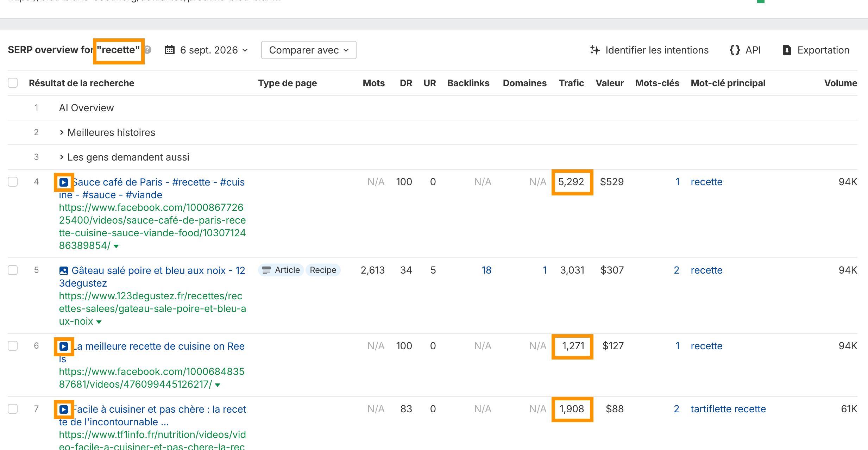Screen dimensions: 868x450
Task: Sort by the Mots-clés column header
Action: point(657,83)
